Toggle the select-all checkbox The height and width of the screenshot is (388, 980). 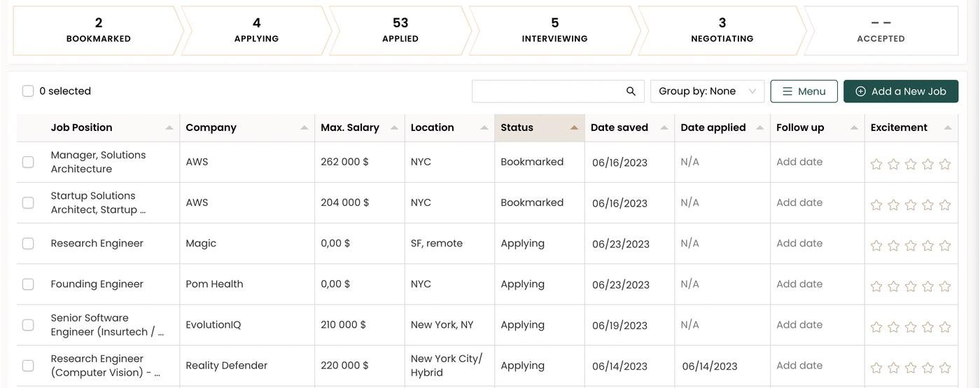pyautogui.click(x=28, y=91)
